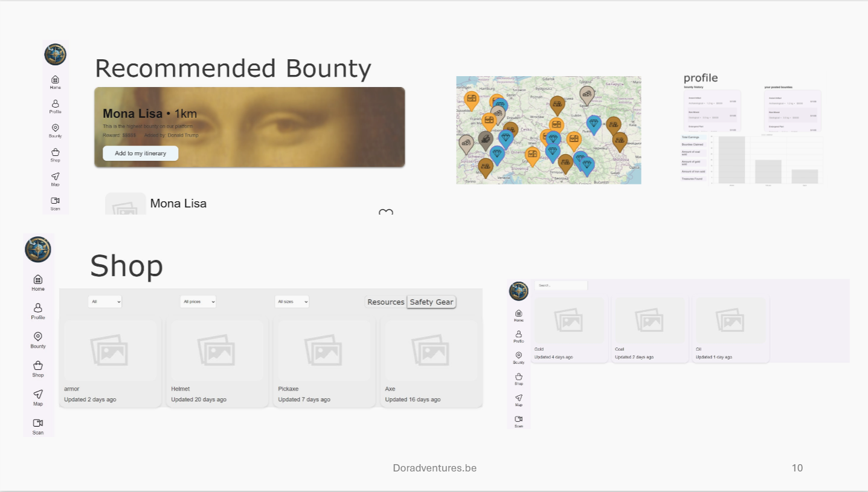Viewport: 868px width, 492px height.
Task: Select Amount of gold sold stat
Action: tap(692, 162)
